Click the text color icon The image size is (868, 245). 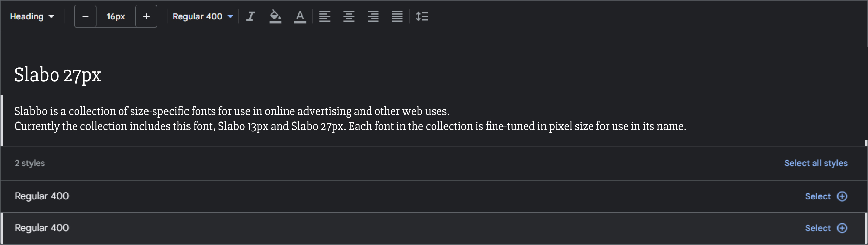[x=300, y=16]
